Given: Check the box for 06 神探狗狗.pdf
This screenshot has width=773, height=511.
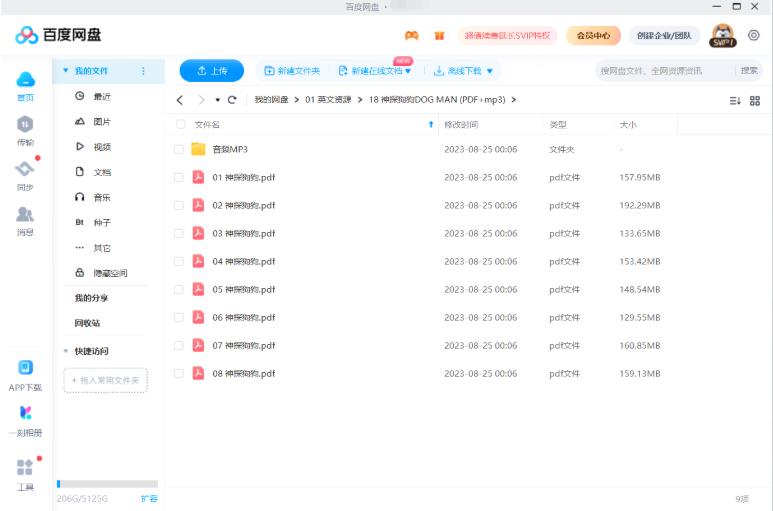Looking at the screenshot, I should tap(179, 317).
